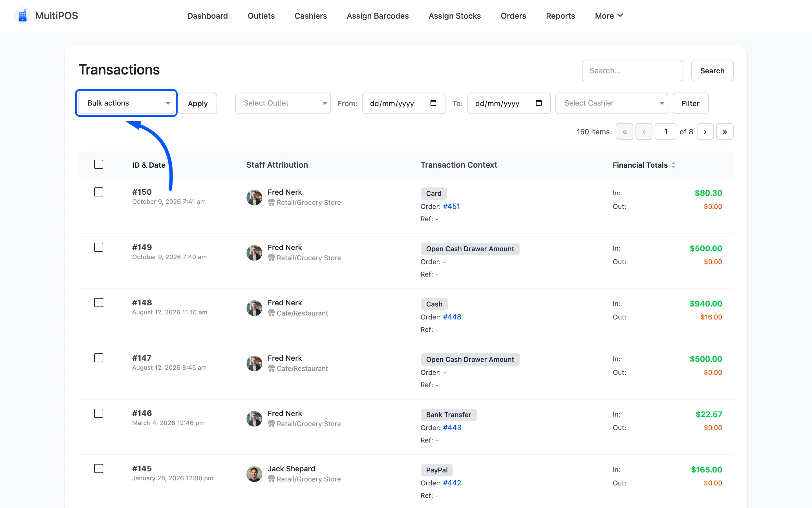The height and width of the screenshot is (508, 812).
Task: Click the store icon in row #149
Action: [271, 258]
